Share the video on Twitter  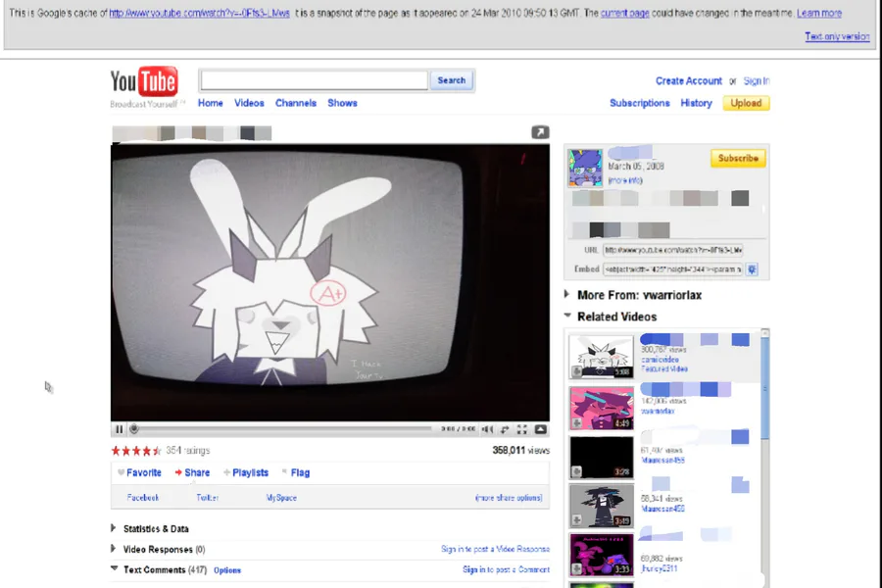(x=207, y=498)
